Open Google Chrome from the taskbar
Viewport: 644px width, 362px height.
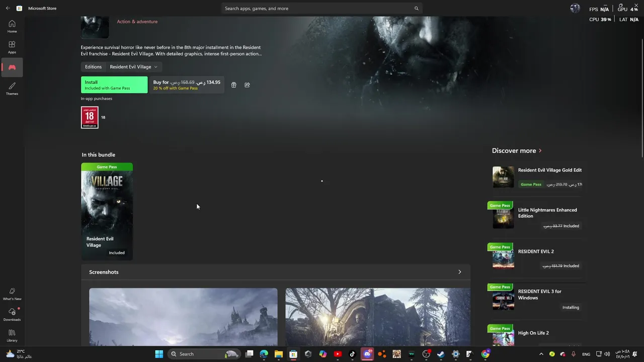485,354
